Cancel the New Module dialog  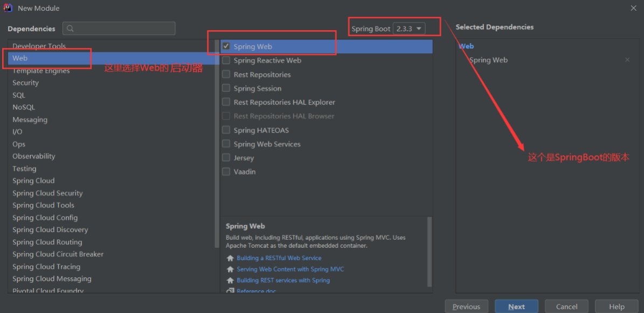click(x=566, y=307)
